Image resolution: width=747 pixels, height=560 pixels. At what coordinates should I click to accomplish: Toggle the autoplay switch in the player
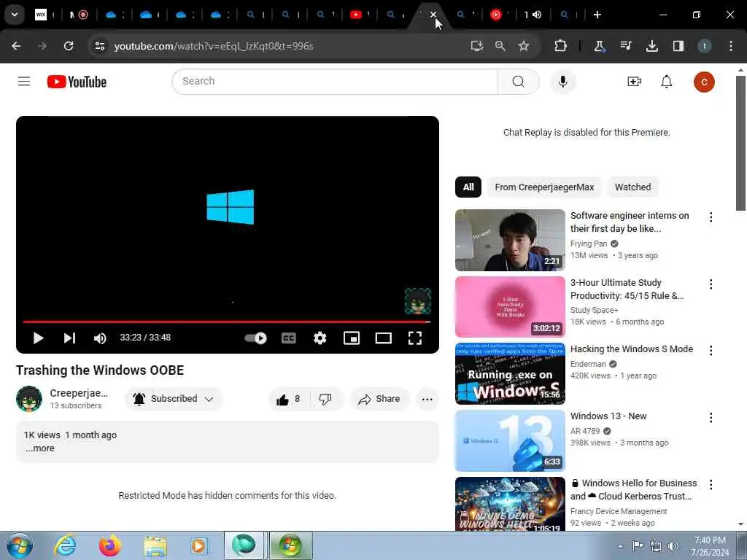255,338
